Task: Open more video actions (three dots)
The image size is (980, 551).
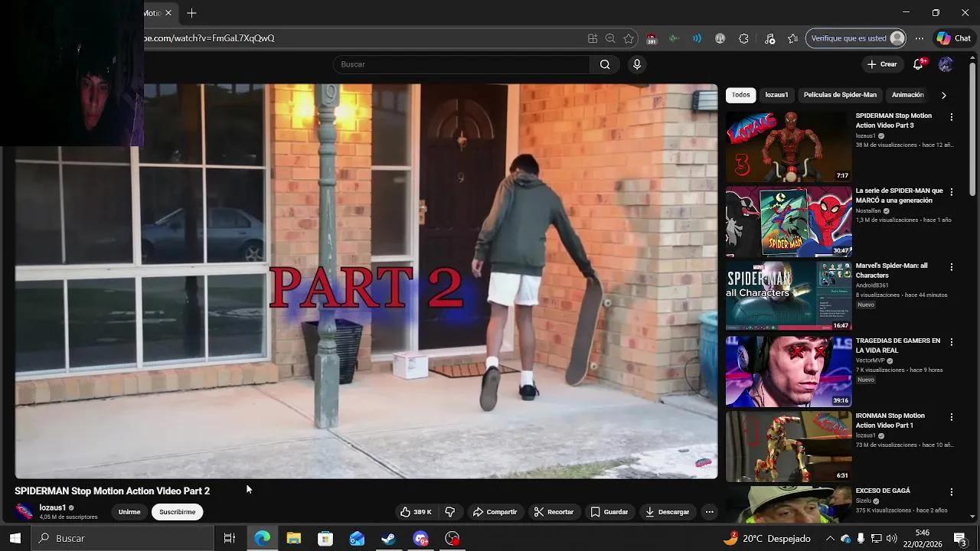Action: (710, 512)
